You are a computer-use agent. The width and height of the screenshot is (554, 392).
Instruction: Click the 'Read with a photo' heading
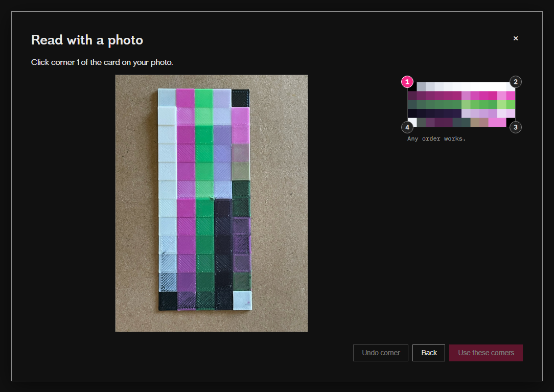87,40
